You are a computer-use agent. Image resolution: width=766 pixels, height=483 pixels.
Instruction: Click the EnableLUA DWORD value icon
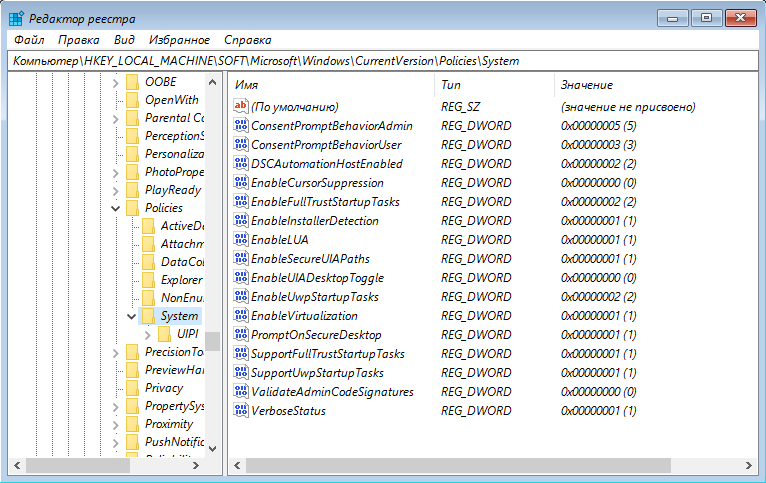240,240
